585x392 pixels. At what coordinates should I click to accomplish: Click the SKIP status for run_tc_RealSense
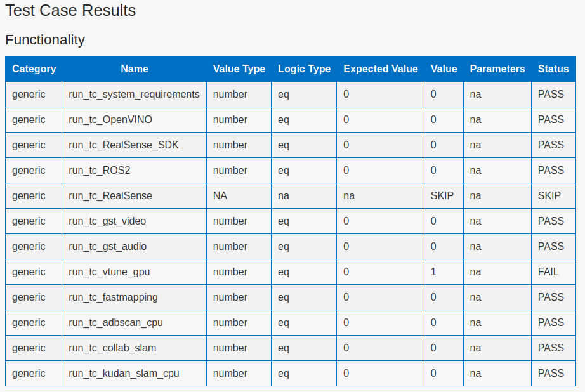549,196
